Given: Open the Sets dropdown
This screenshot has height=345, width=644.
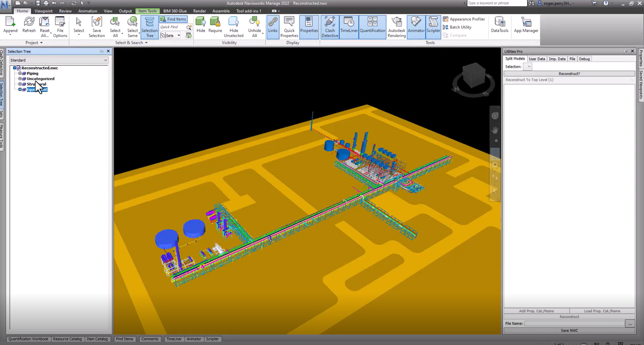Looking at the screenshot, I should coord(170,35).
